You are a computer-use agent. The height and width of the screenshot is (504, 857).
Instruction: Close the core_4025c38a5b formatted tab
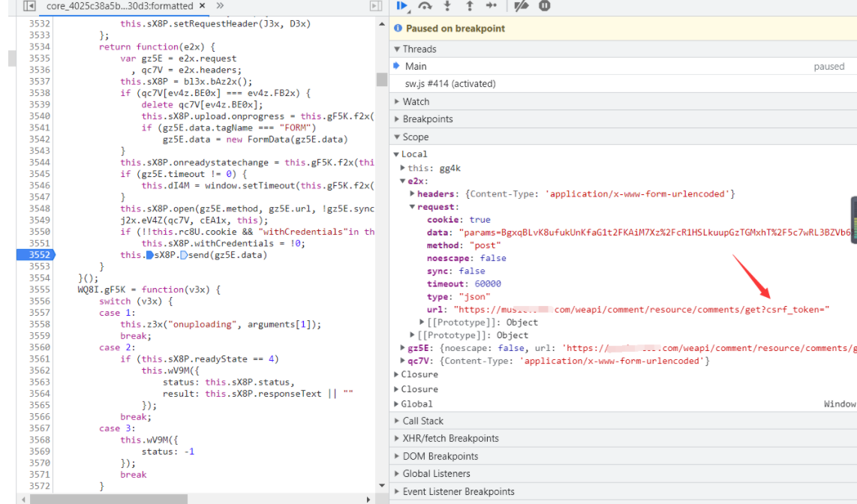(202, 5)
